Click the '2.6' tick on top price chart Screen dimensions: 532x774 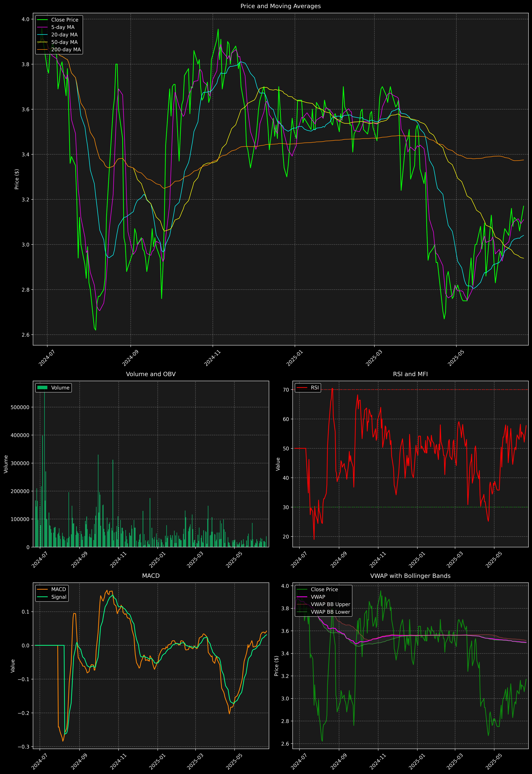click(x=26, y=335)
